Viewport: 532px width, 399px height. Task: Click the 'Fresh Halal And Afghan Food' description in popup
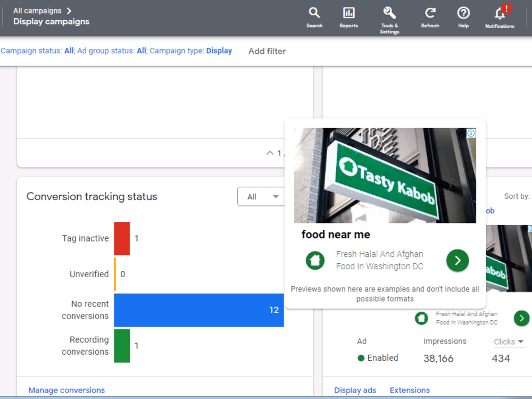(x=380, y=260)
